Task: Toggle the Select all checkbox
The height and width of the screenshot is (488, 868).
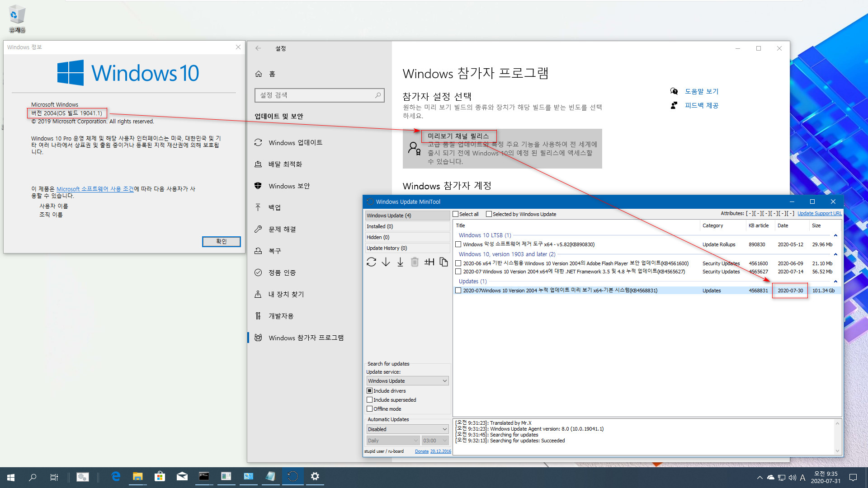Action: click(x=456, y=214)
